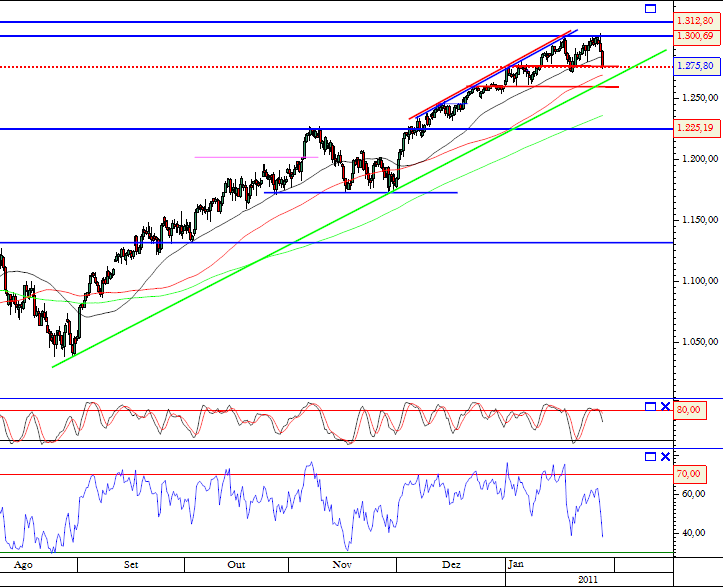Click the 2011 year label
Screen dimensions: 723x587
pyautogui.click(x=588, y=580)
